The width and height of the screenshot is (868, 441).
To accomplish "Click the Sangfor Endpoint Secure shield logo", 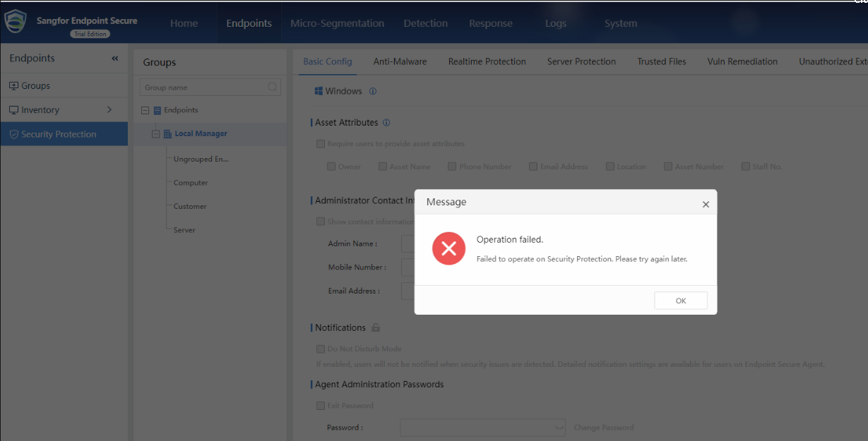I will point(16,23).
